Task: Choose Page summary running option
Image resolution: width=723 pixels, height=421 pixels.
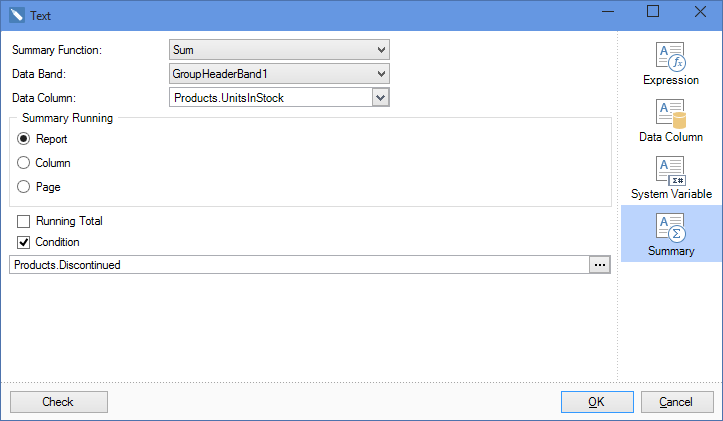Action: (24, 187)
